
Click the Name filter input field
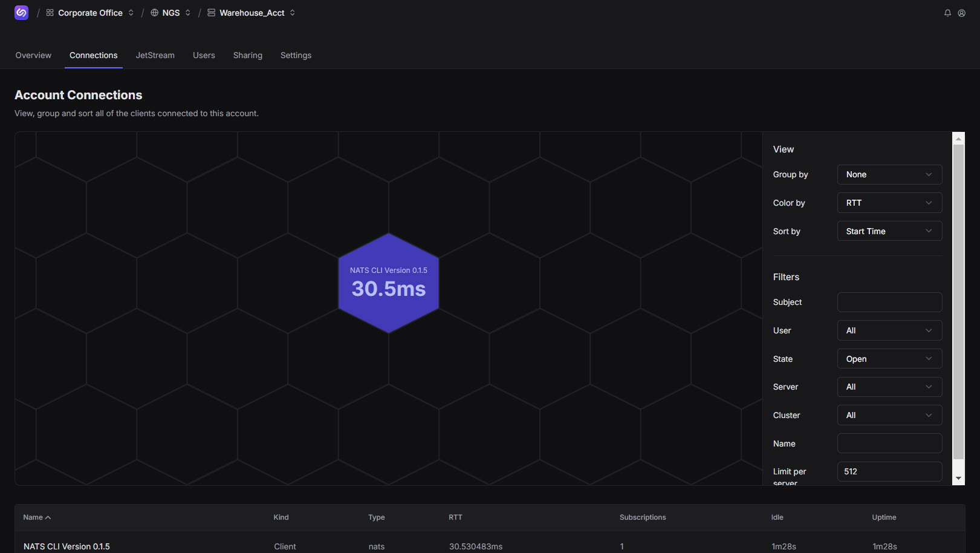coord(889,443)
